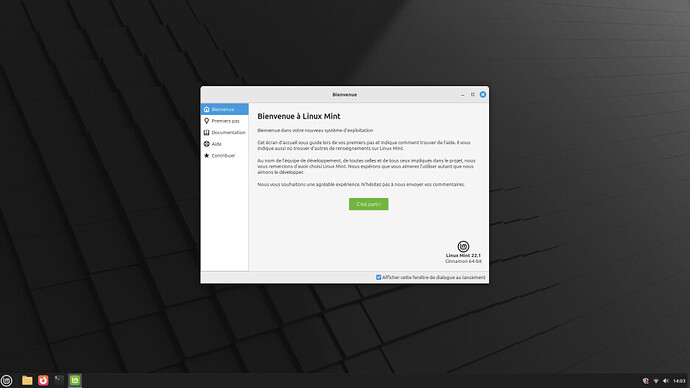Open the Terminal from the panel
The width and height of the screenshot is (690, 388).
59,381
